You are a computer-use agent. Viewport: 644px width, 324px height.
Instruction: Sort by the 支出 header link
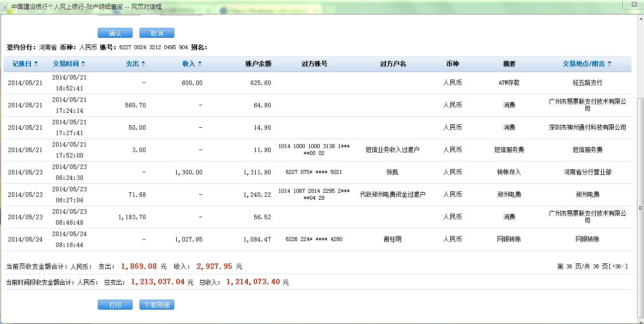click(133, 64)
